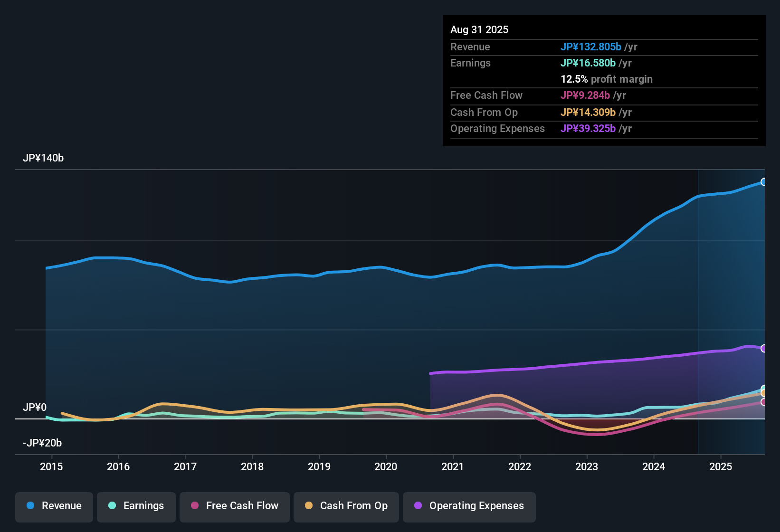Click the blue Revenue legend dot
Image resolution: width=780 pixels, height=532 pixels.
[x=30, y=506]
